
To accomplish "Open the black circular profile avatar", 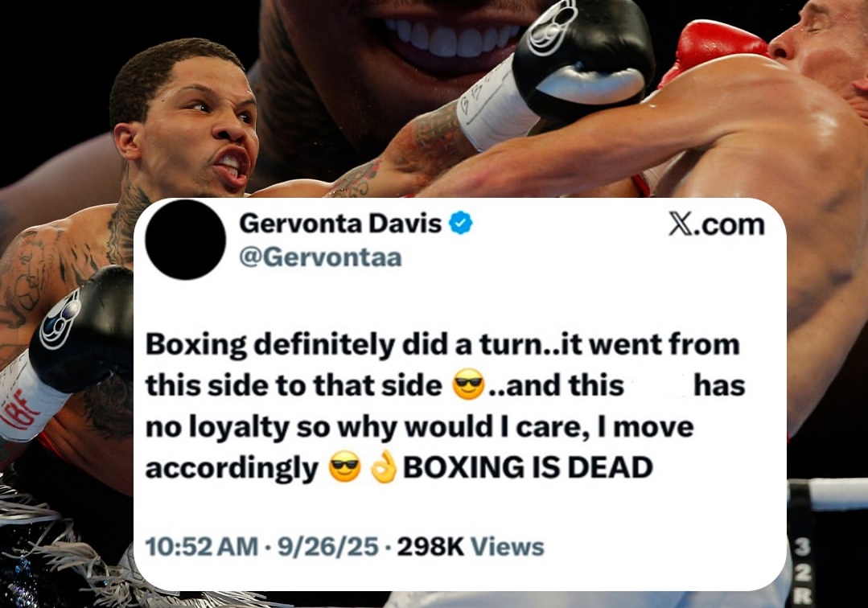I will point(186,239).
